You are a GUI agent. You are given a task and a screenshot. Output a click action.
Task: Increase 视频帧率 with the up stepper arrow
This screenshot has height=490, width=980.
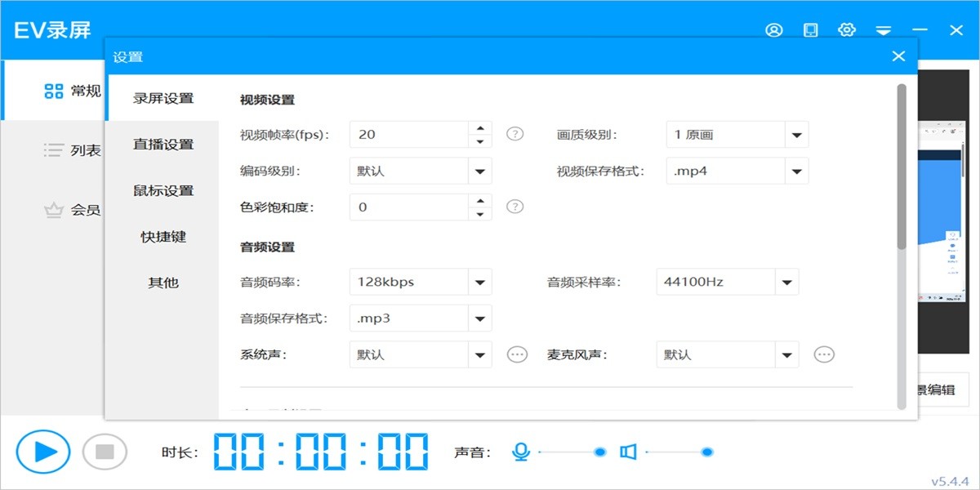[x=482, y=128]
